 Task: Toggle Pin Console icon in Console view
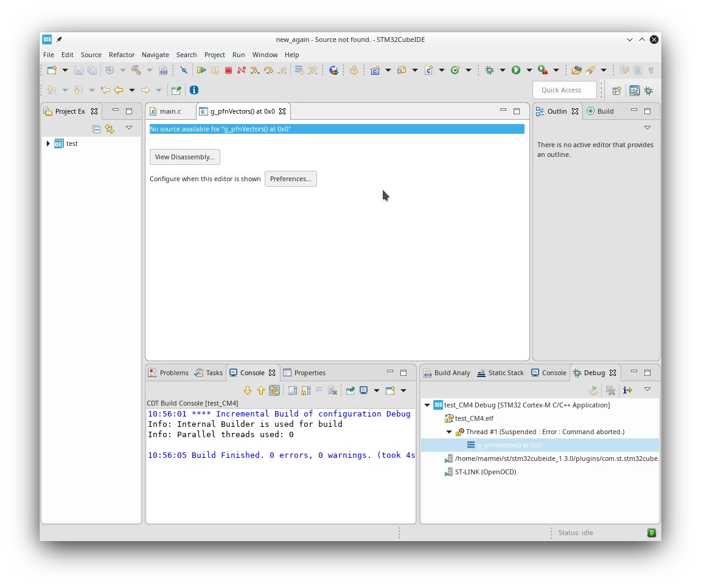(350, 390)
